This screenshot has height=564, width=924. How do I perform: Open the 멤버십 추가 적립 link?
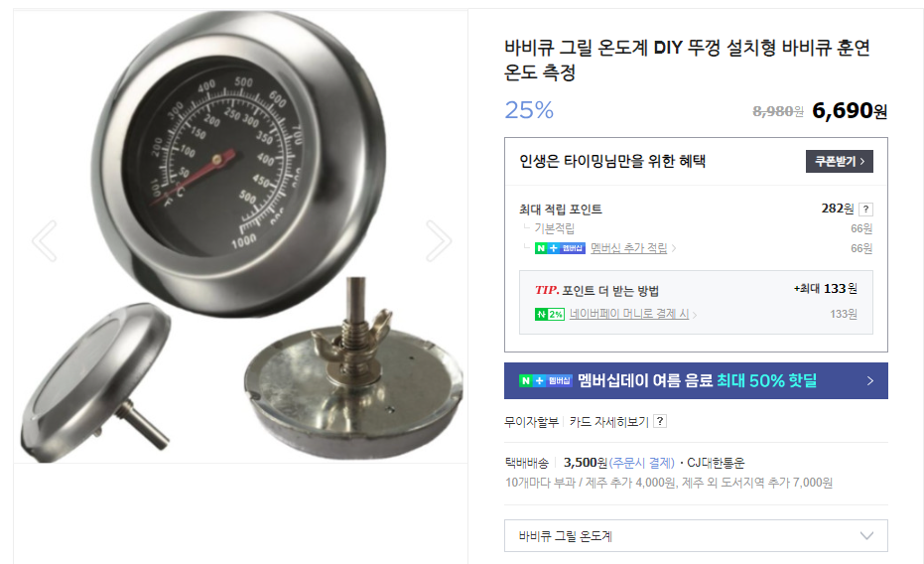tap(629, 248)
